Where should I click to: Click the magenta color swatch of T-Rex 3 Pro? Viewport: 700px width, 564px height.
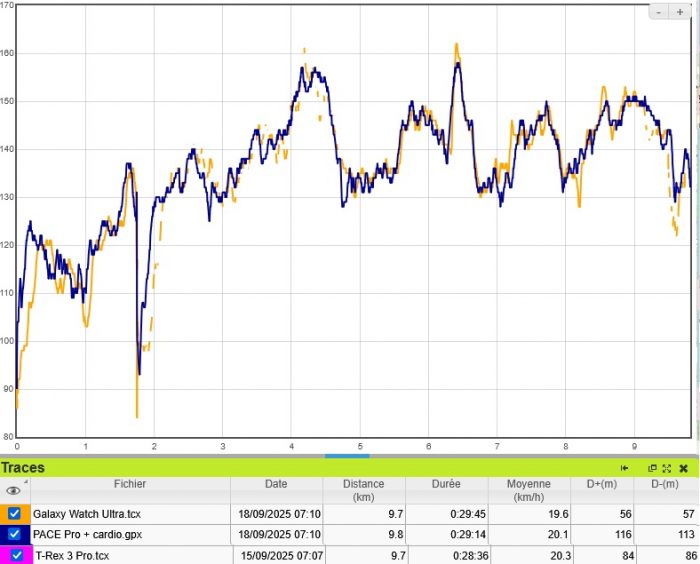click(x=4, y=556)
